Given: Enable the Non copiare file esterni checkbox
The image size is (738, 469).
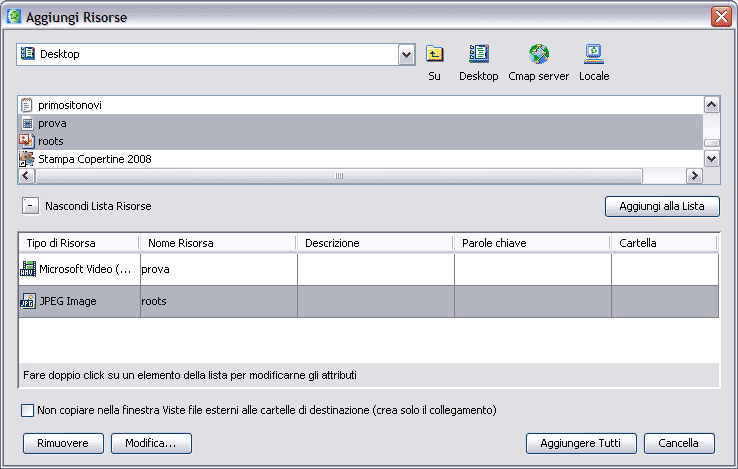Looking at the screenshot, I should tap(27, 410).
